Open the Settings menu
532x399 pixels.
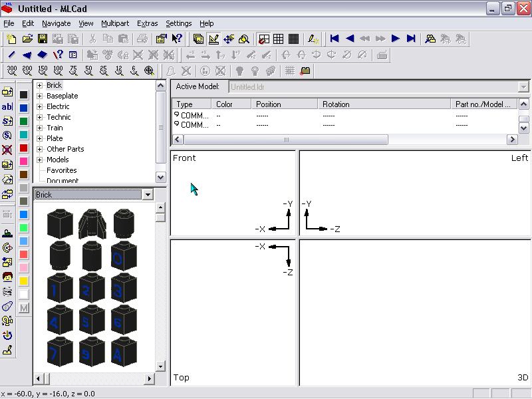[x=178, y=23]
